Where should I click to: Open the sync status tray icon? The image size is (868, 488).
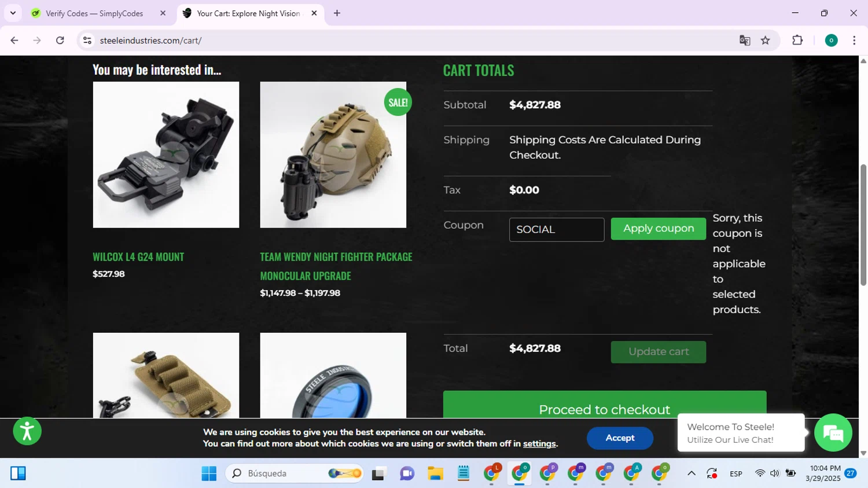click(x=712, y=474)
